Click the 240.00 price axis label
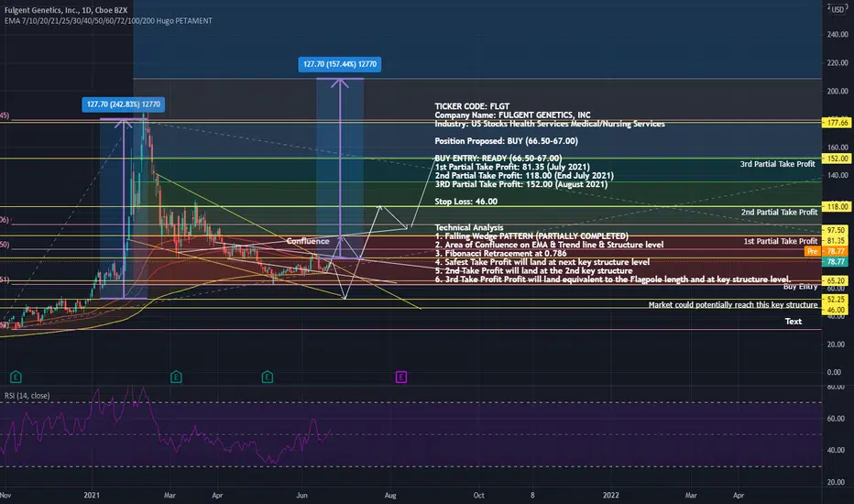 pos(838,34)
